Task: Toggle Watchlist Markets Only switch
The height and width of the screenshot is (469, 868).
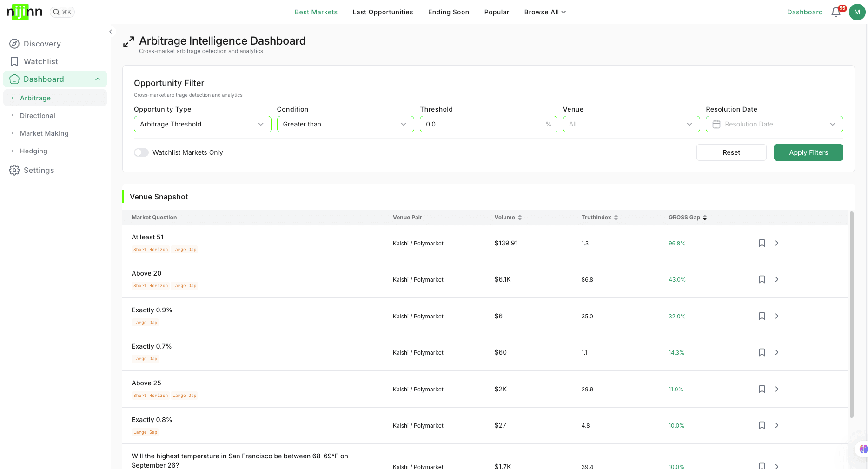Action: point(141,152)
